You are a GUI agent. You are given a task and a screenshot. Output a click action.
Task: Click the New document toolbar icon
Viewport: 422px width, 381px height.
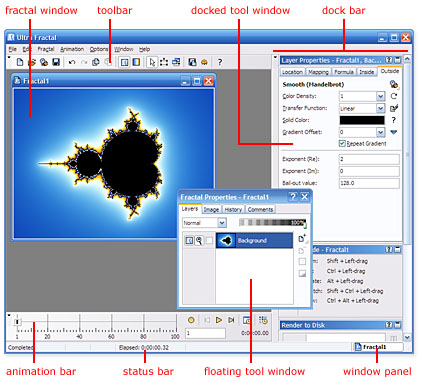[20, 62]
